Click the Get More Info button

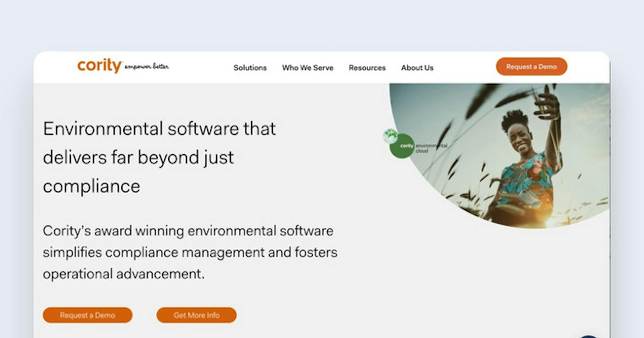[197, 315]
